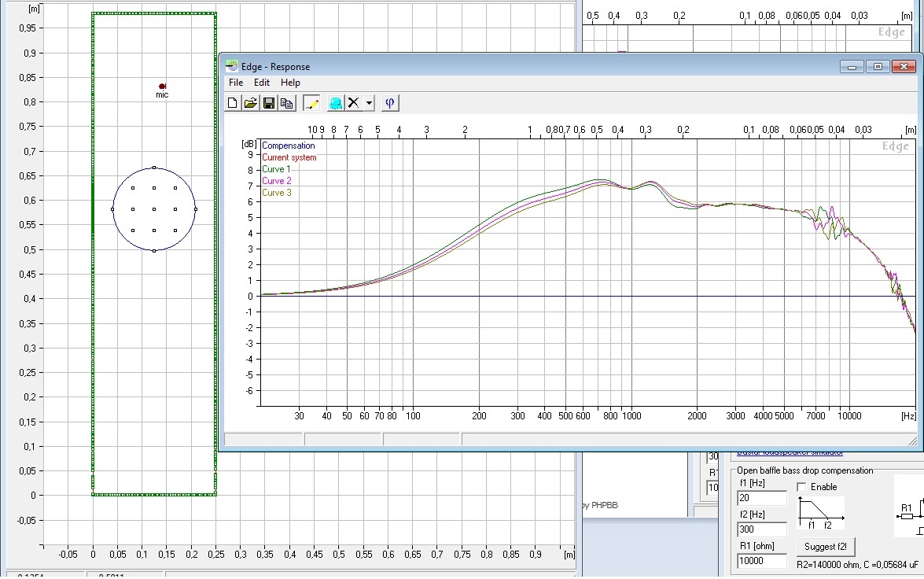Enable open baffle bass drop compensation checkbox

tap(802, 487)
